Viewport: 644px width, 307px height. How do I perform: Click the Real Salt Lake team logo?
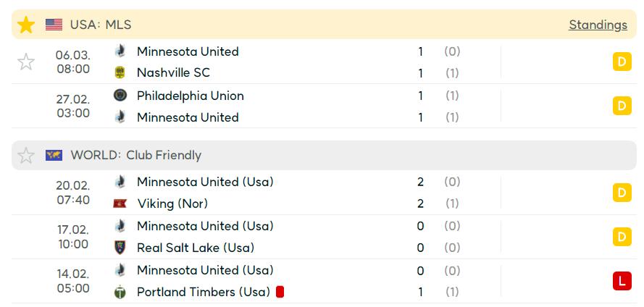tap(120, 248)
